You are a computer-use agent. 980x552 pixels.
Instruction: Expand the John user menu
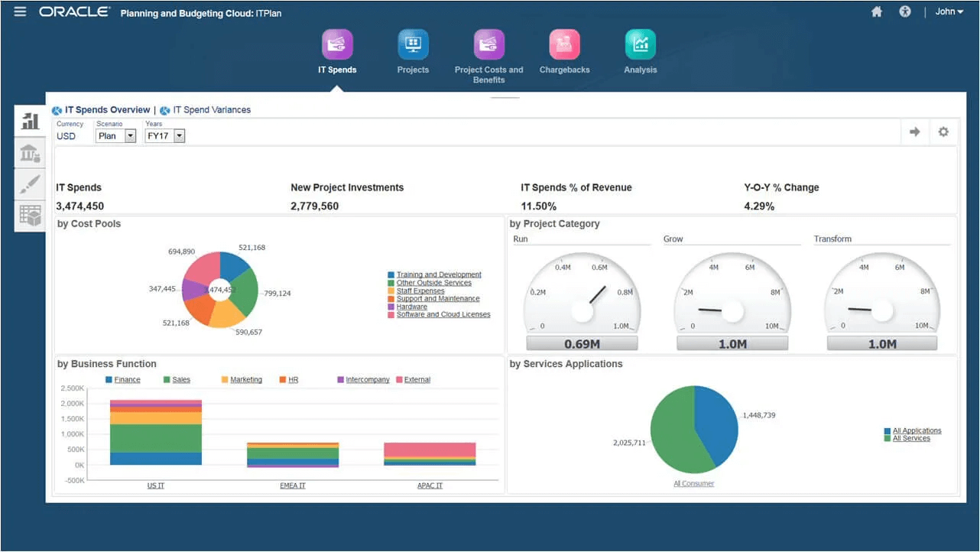[x=949, y=11]
